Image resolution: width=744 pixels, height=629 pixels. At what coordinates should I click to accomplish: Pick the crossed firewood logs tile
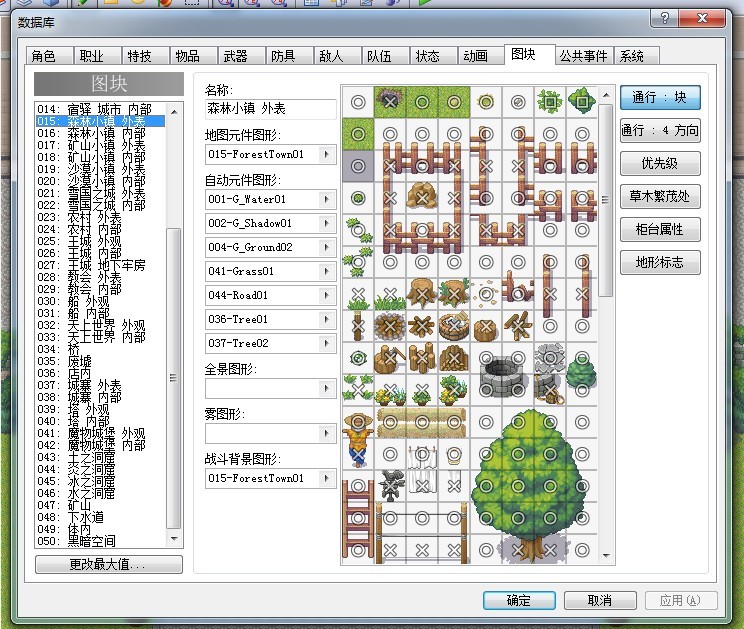click(422, 326)
